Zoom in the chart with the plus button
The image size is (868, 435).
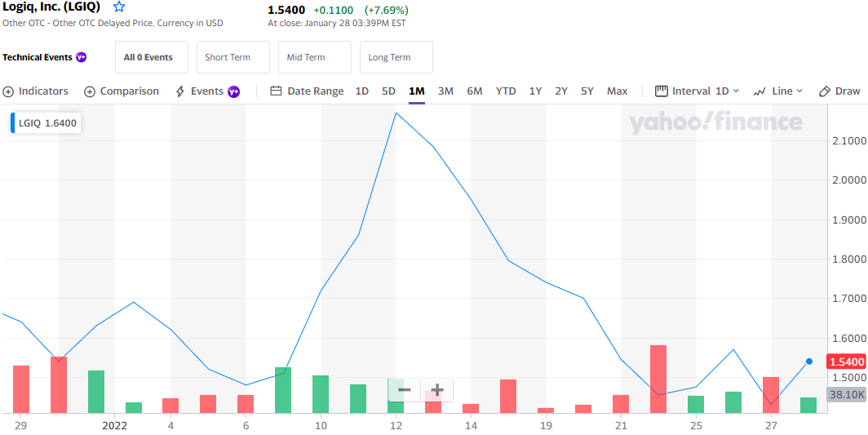(x=437, y=390)
